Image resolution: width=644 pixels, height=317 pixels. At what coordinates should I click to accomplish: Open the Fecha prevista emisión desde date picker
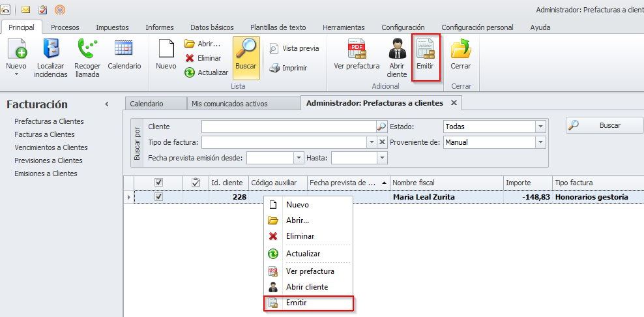point(299,158)
